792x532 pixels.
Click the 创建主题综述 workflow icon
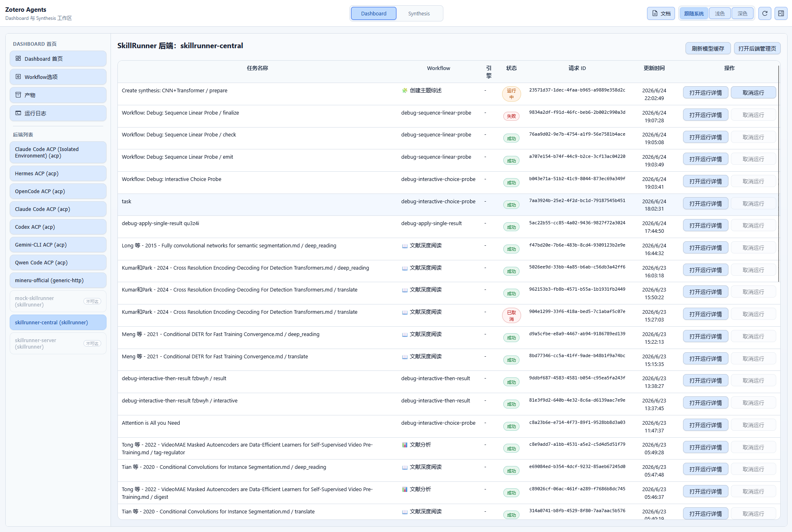point(405,90)
